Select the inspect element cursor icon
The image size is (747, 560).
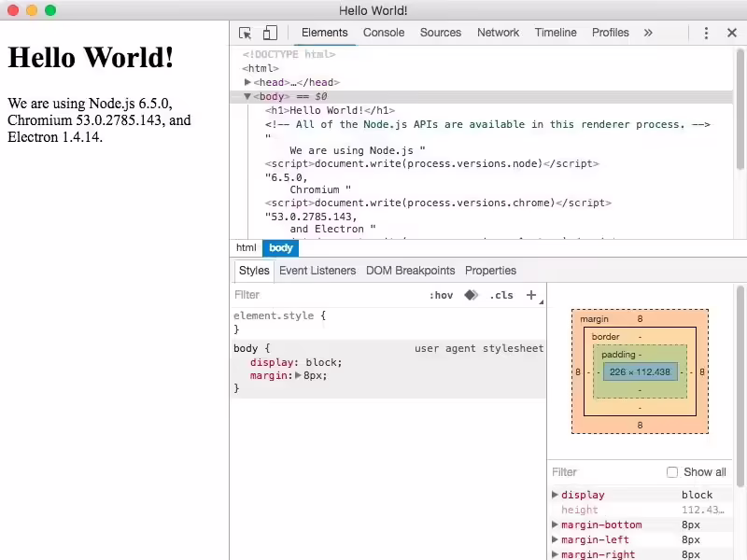[x=243, y=32]
